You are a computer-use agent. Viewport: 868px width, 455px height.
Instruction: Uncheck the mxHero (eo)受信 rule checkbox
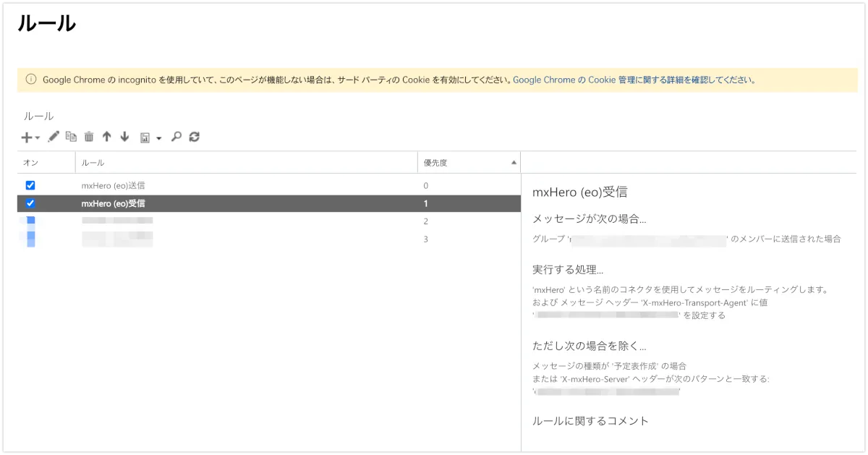(30, 203)
